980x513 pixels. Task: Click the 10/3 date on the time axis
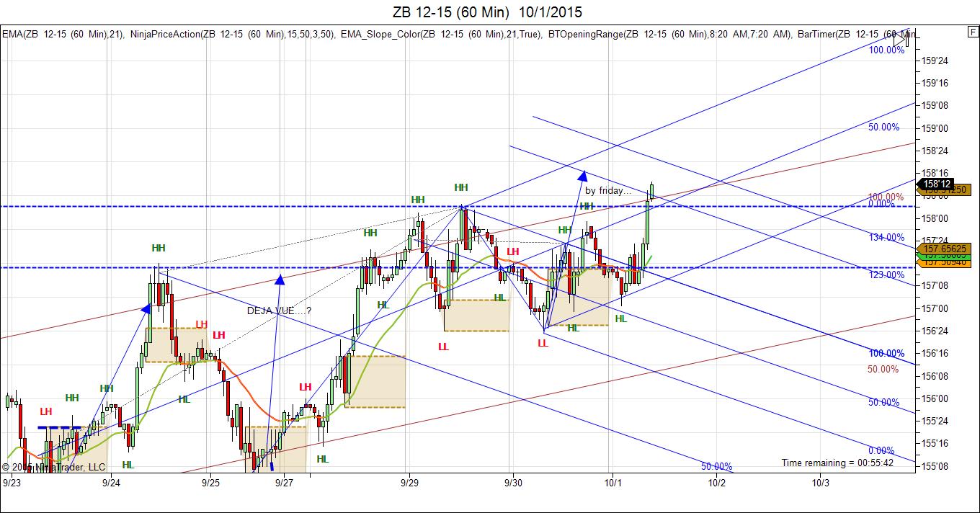click(x=820, y=483)
